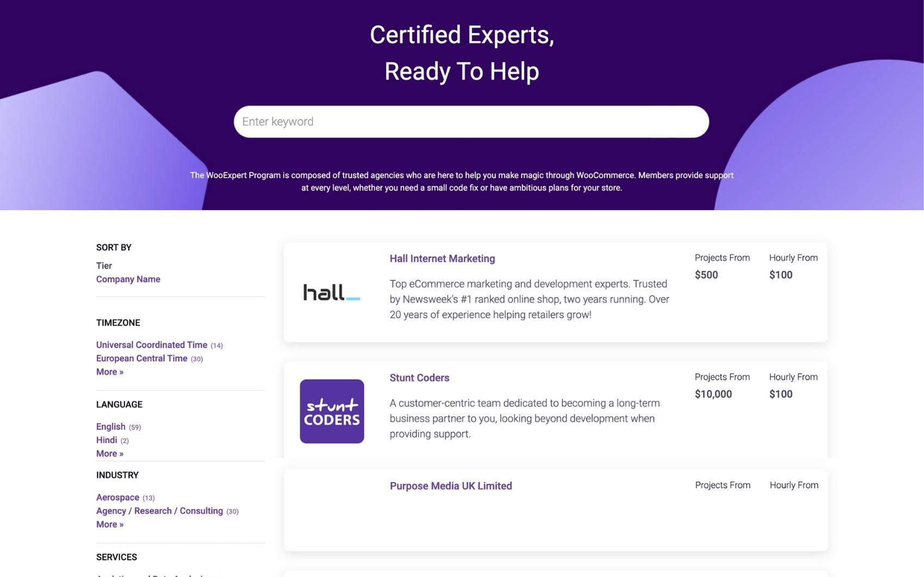Filter by European Central Time
Image resolution: width=924 pixels, height=577 pixels.
pyautogui.click(x=142, y=359)
